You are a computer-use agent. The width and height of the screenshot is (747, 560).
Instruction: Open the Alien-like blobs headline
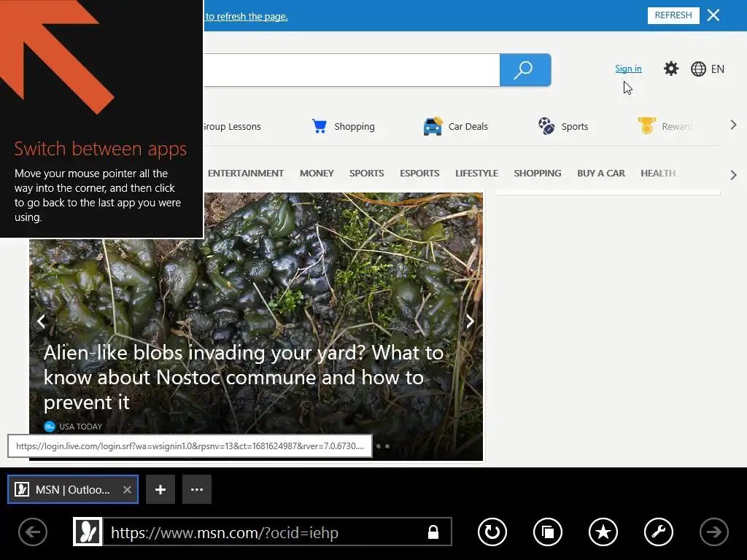click(x=244, y=378)
